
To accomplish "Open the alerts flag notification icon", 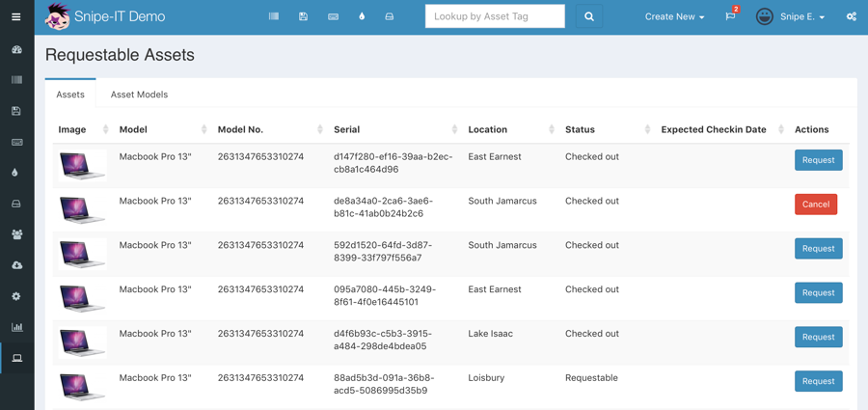I will click(730, 16).
